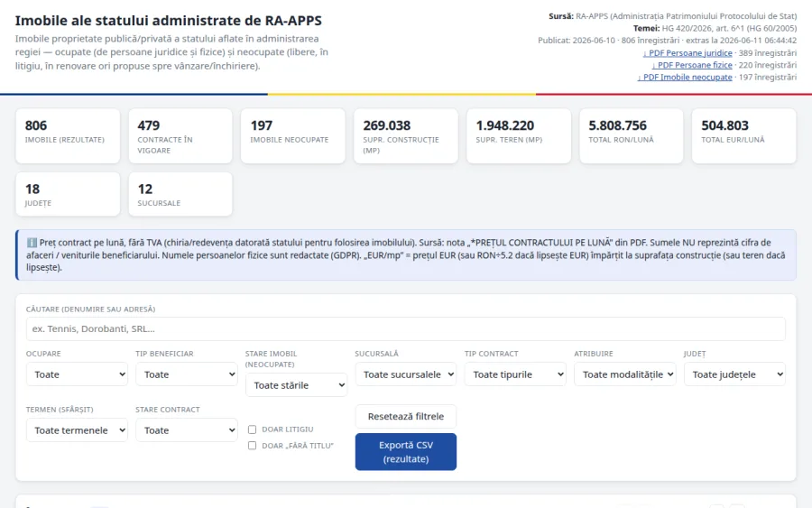
Task: Expand the Atribuire modalități dropdown
Action: click(625, 374)
